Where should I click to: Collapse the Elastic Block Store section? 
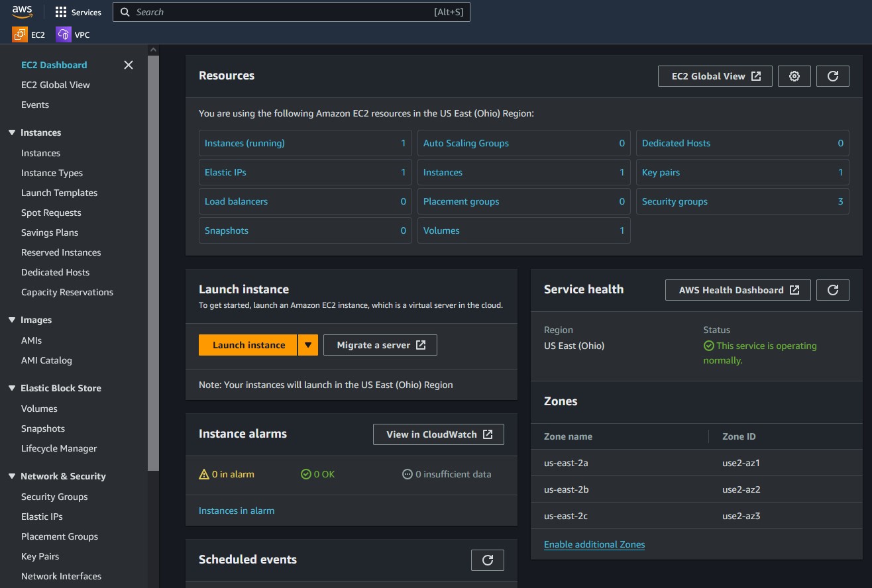(12, 388)
